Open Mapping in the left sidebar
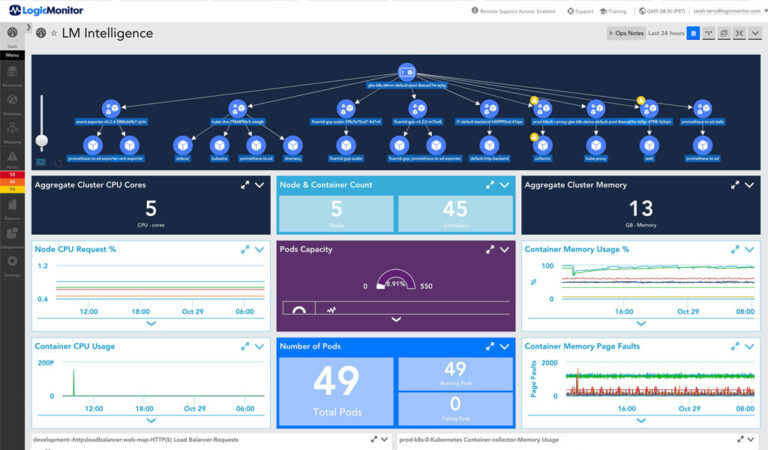Image resolution: width=768 pixels, height=450 pixels. (x=12, y=133)
